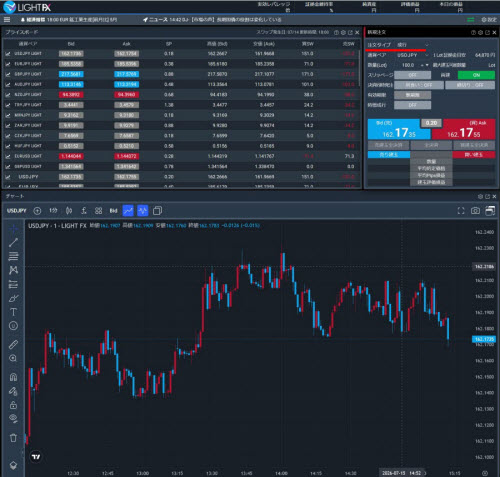Open candlestick chart style selector

[69, 211]
